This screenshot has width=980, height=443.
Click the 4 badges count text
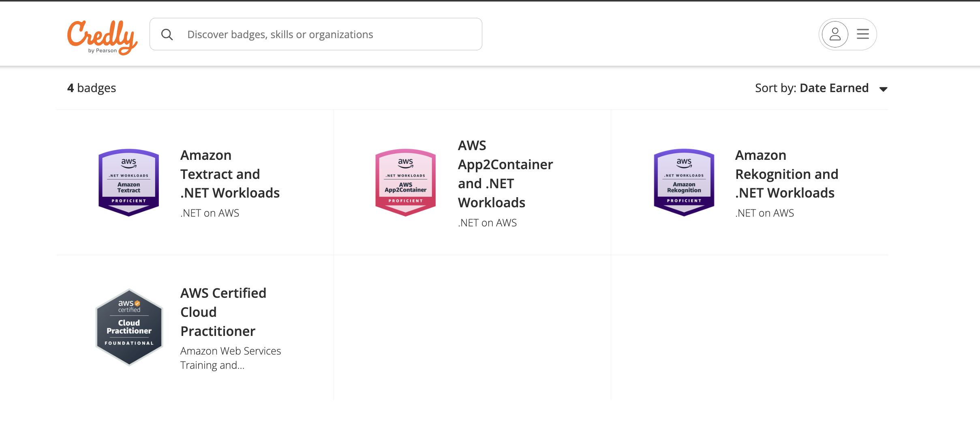(x=92, y=88)
